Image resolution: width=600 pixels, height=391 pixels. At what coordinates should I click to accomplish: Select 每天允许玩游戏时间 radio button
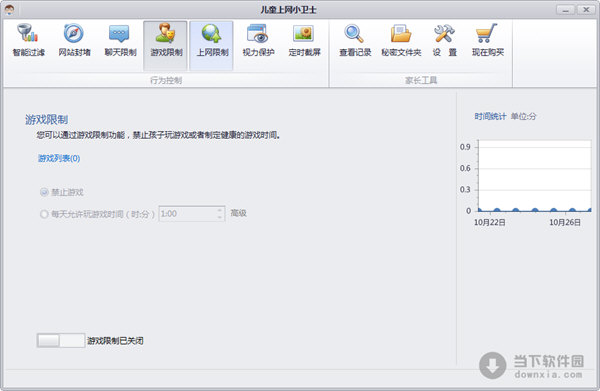pyautogui.click(x=44, y=214)
